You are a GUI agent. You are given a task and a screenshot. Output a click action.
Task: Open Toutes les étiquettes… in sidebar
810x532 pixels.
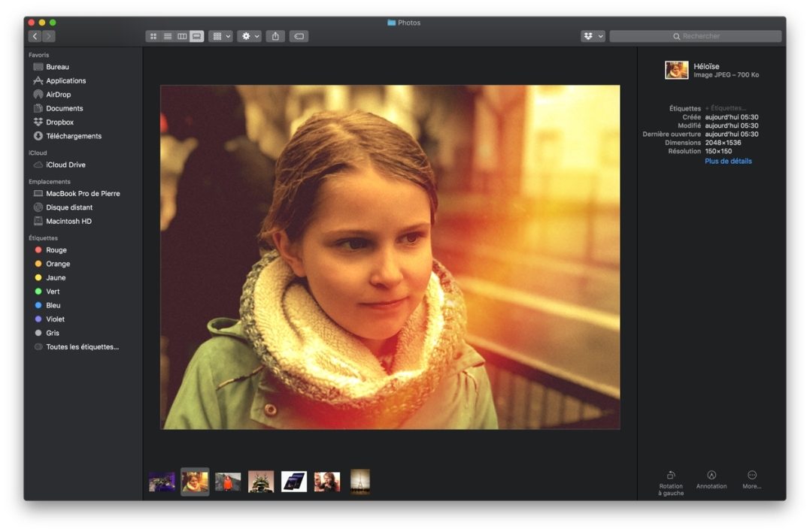coord(82,346)
